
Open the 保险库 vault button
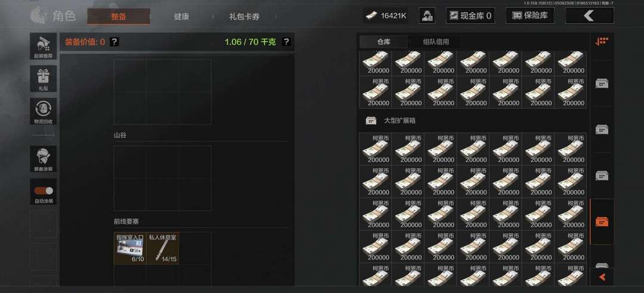(530, 16)
